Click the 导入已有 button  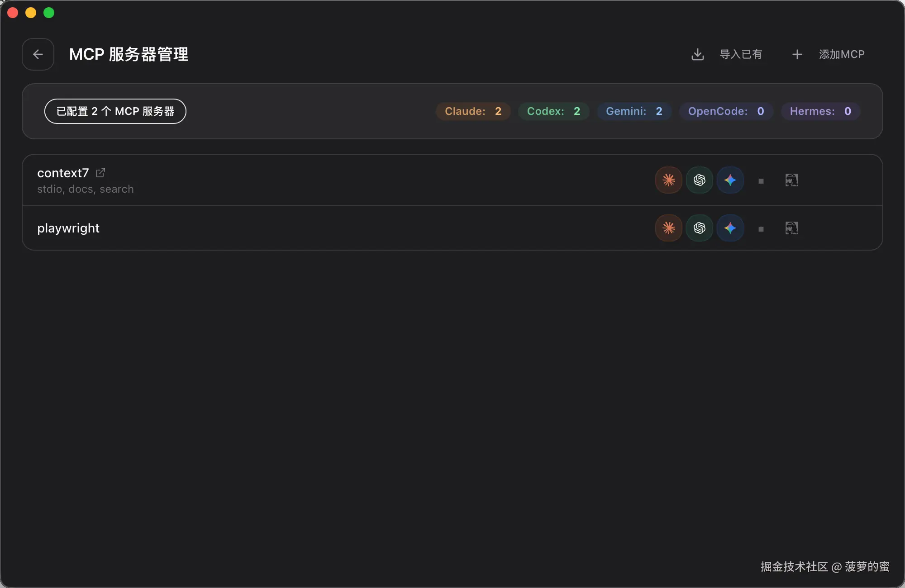click(x=741, y=54)
